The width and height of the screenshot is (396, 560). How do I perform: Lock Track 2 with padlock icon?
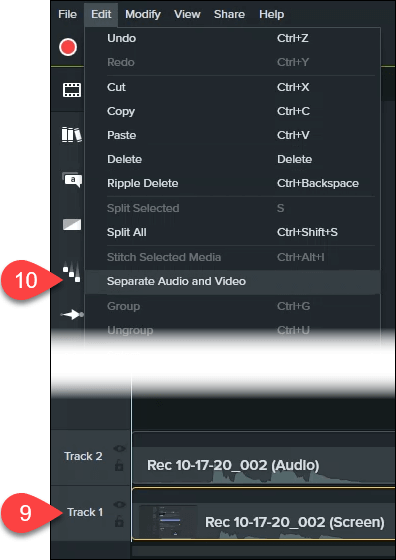pyautogui.click(x=119, y=465)
